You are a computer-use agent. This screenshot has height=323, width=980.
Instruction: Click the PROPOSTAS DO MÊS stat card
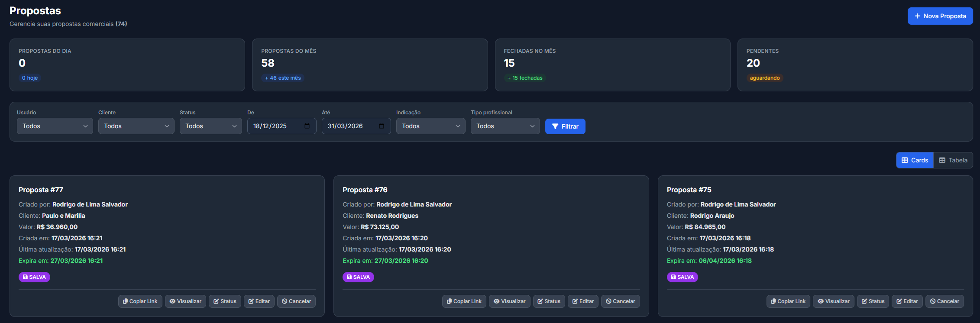(370, 65)
